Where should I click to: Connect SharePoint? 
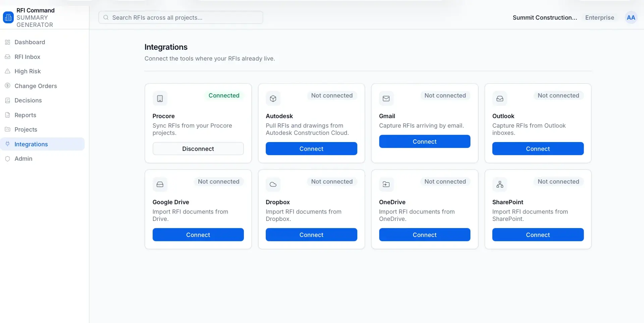[x=538, y=235]
